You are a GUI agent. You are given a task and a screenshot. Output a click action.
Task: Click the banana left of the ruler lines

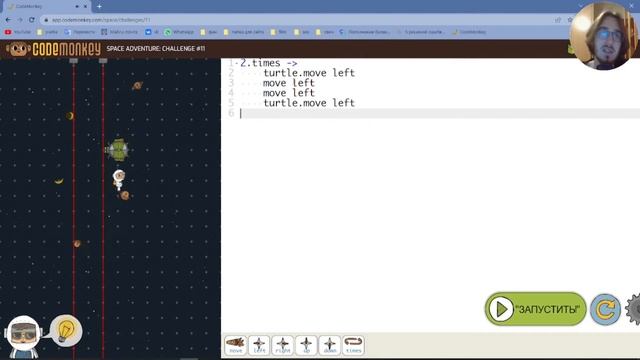point(59,181)
